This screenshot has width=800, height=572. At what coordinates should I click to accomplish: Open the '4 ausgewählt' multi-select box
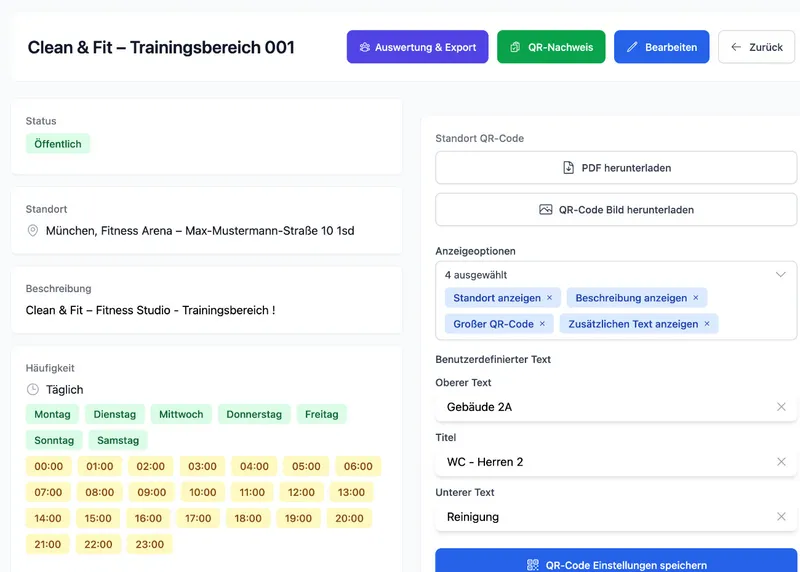click(x=600, y=275)
